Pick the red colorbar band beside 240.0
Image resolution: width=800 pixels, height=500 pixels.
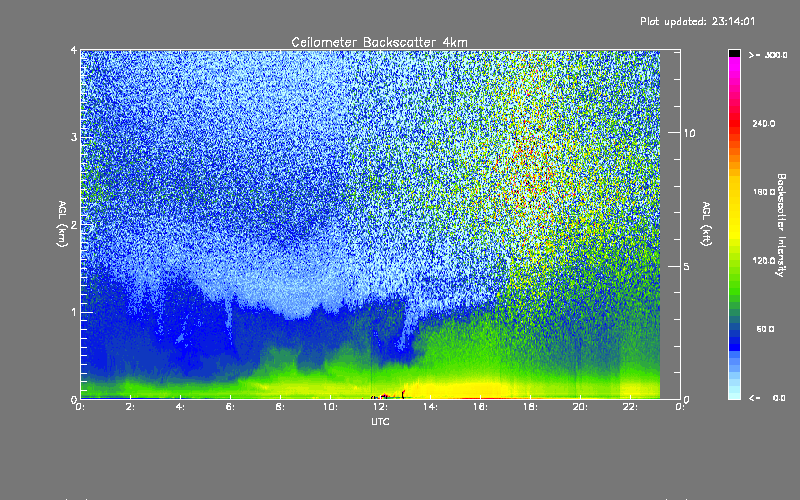[734, 123]
